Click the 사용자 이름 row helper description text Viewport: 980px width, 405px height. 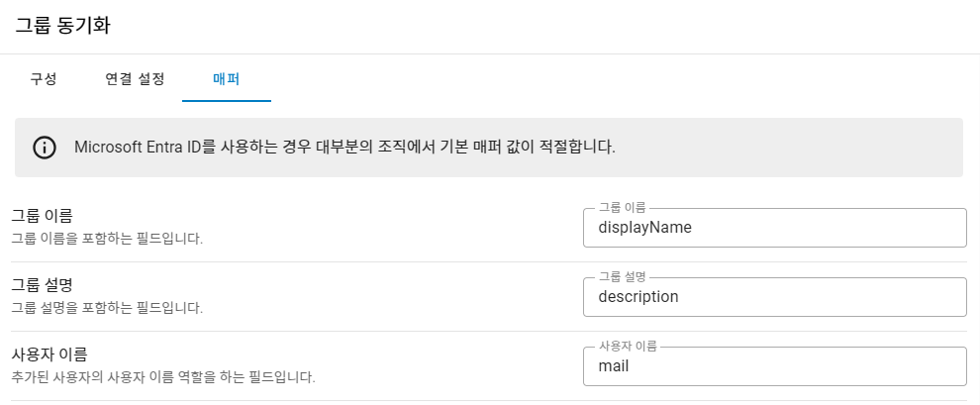click(162, 377)
